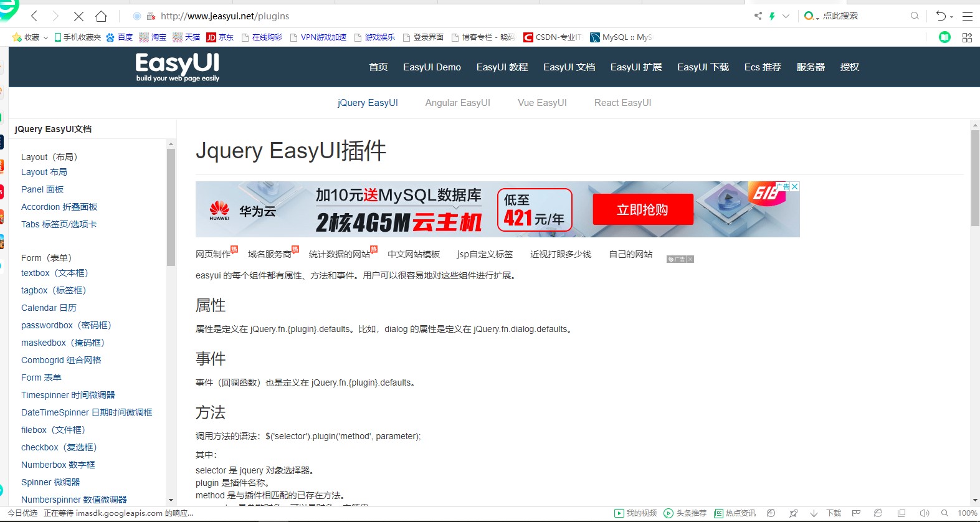Toggle the sound speaker icon in the status bar
The image size is (980, 522).
924,513
